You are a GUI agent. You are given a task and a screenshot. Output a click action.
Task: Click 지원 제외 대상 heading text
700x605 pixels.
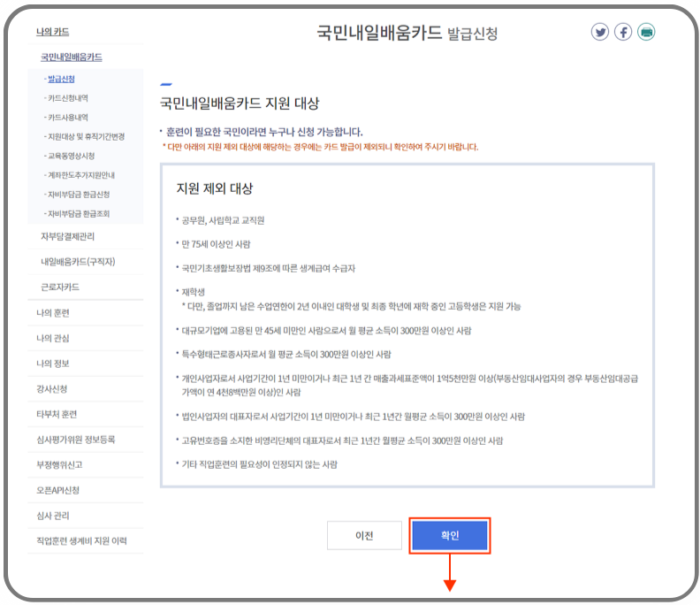click(215, 188)
